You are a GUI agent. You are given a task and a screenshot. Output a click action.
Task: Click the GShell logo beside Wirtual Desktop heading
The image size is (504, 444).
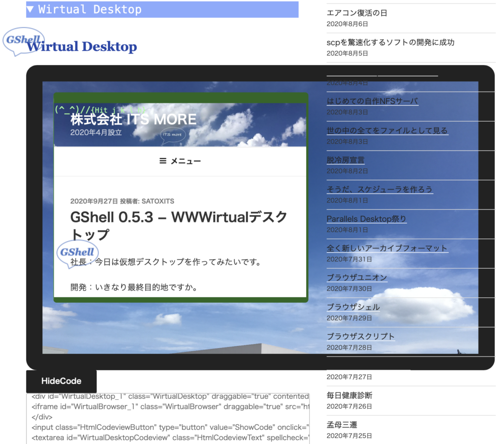[x=23, y=41]
